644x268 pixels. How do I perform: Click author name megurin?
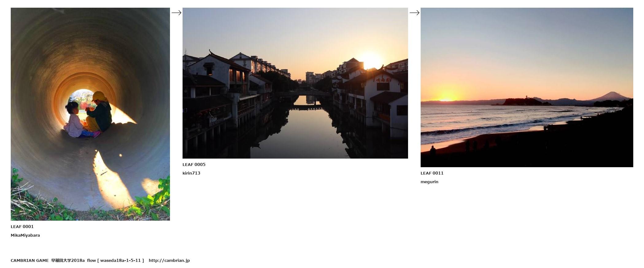point(430,182)
